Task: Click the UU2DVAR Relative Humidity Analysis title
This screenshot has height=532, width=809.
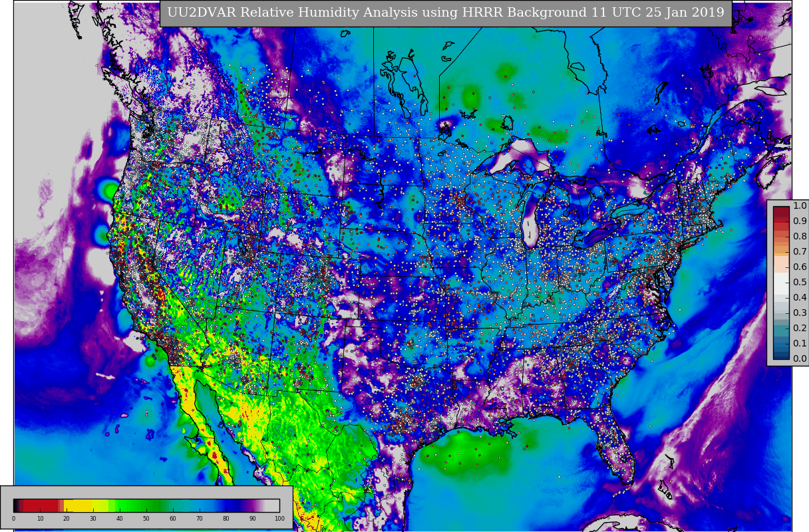Action: [446, 13]
